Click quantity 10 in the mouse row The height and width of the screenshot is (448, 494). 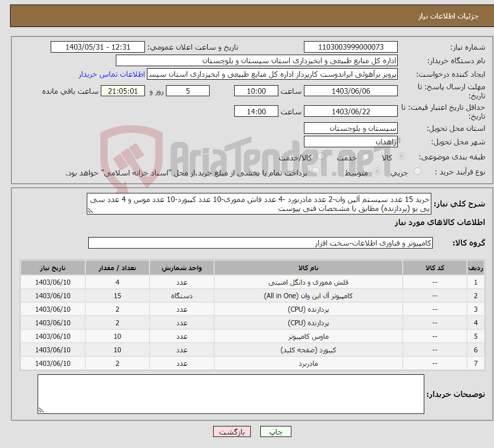tap(117, 337)
